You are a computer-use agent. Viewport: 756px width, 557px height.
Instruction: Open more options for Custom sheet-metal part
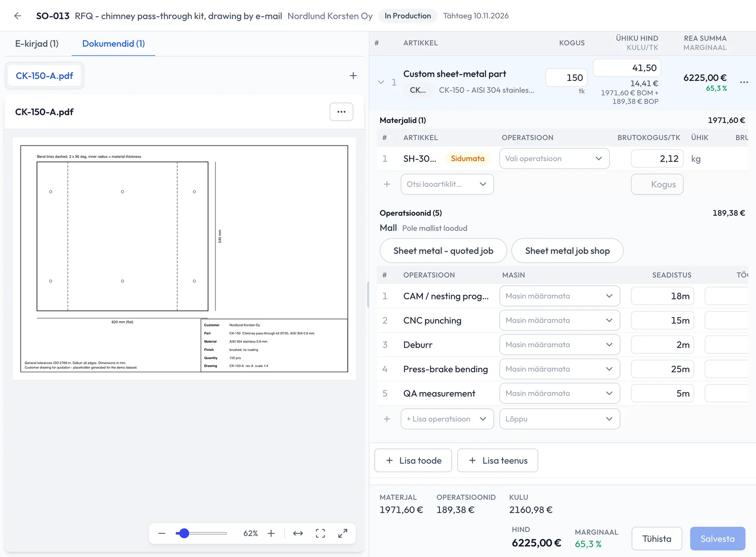(x=744, y=82)
